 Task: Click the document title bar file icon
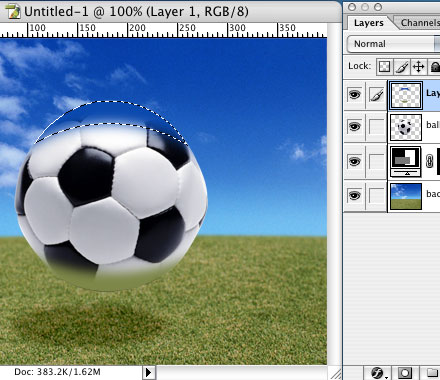[14, 11]
